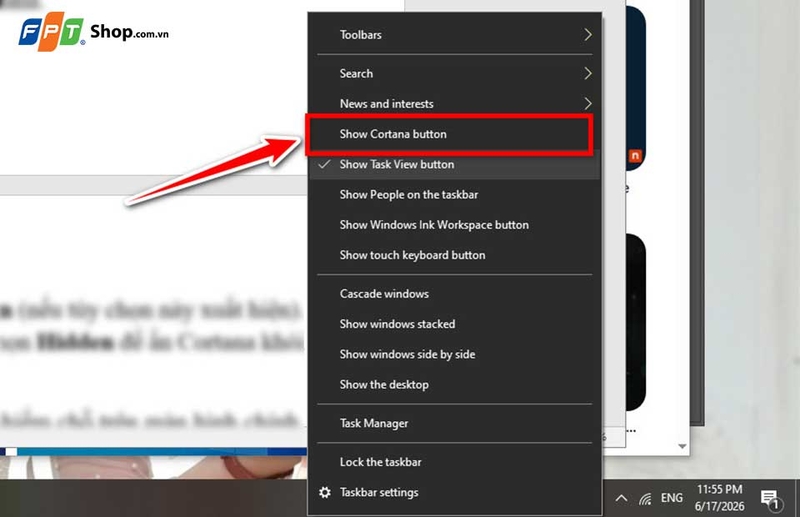
Task: Open Taskbar settings
Action: point(454,493)
